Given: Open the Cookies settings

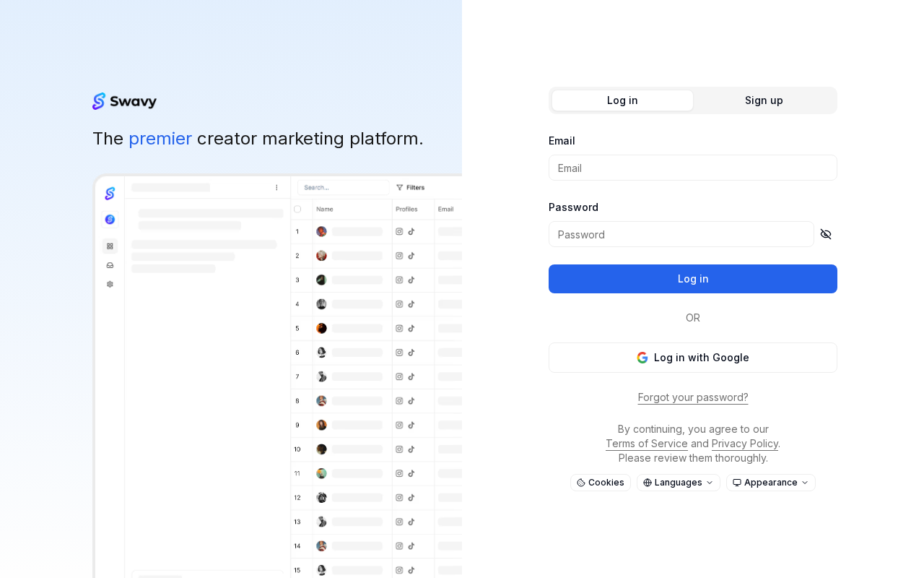Looking at the screenshot, I should (600, 483).
